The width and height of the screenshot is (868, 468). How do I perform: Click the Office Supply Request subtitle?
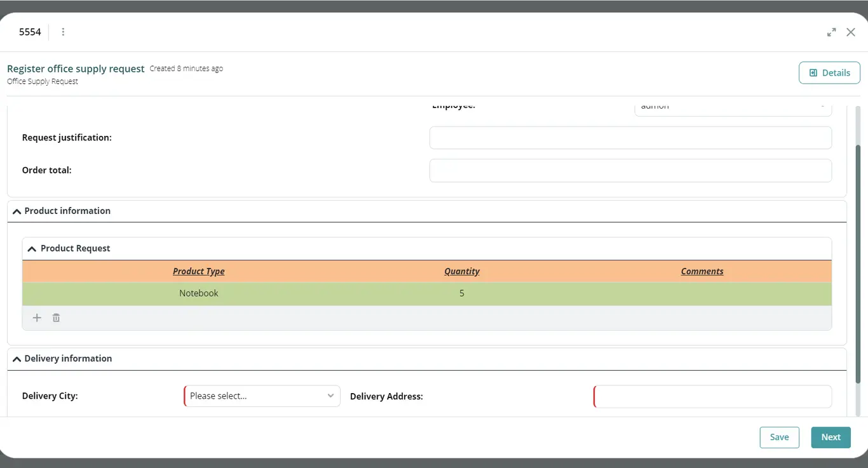tap(43, 81)
